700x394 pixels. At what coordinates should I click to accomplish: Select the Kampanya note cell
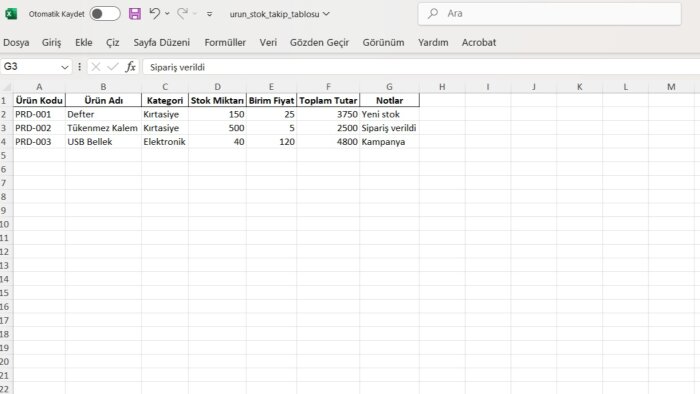(x=389, y=142)
